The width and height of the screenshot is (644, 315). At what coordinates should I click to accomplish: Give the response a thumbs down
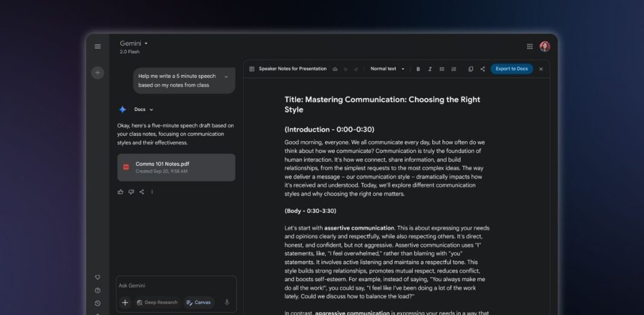pyautogui.click(x=131, y=191)
